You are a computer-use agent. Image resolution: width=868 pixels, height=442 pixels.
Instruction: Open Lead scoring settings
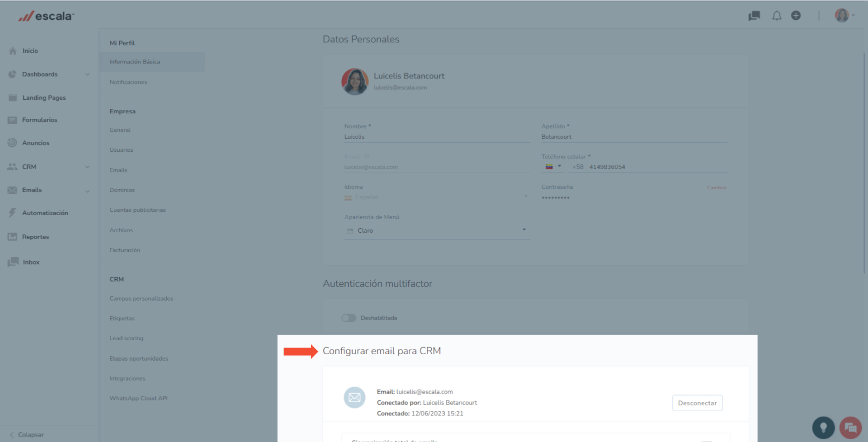126,339
